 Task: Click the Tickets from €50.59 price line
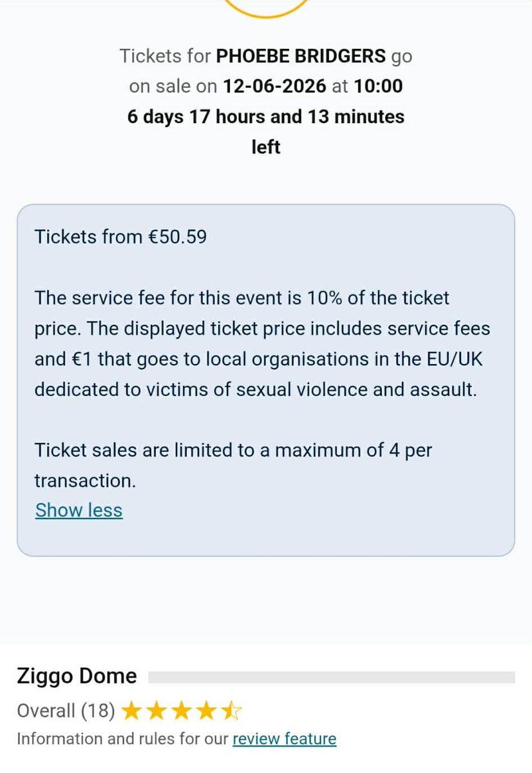click(x=121, y=237)
